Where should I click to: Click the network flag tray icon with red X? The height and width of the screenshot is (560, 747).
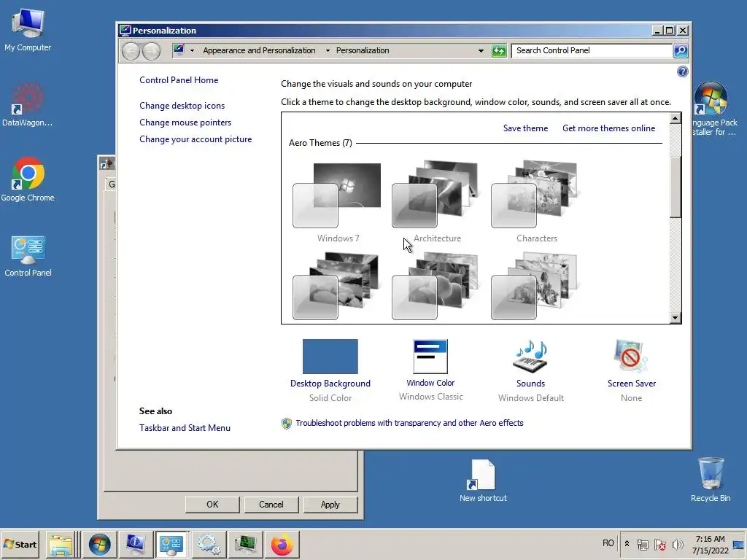[x=659, y=544]
